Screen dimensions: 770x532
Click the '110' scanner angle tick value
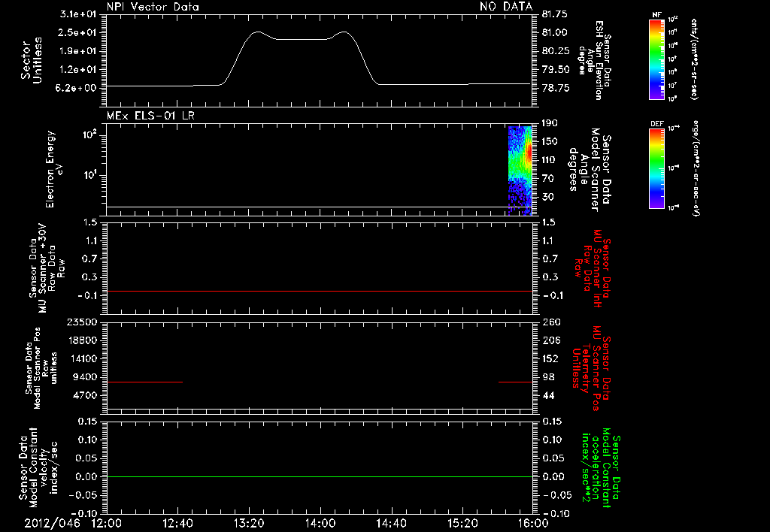click(x=550, y=160)
